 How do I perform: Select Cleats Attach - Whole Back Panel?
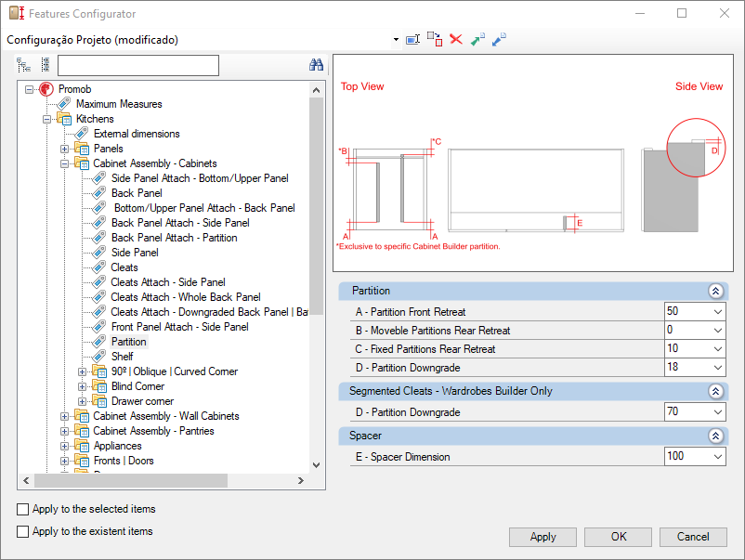coord(185,297)
